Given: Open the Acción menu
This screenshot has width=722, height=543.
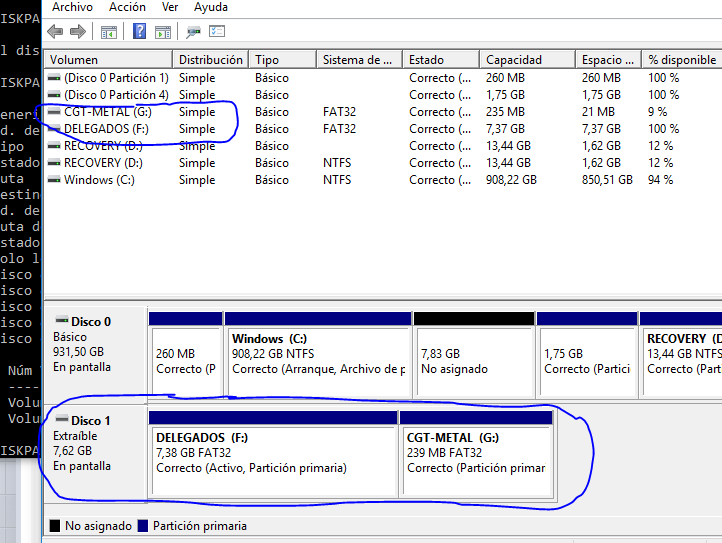Looking at the screenshot, I should (x=127, y=7).
